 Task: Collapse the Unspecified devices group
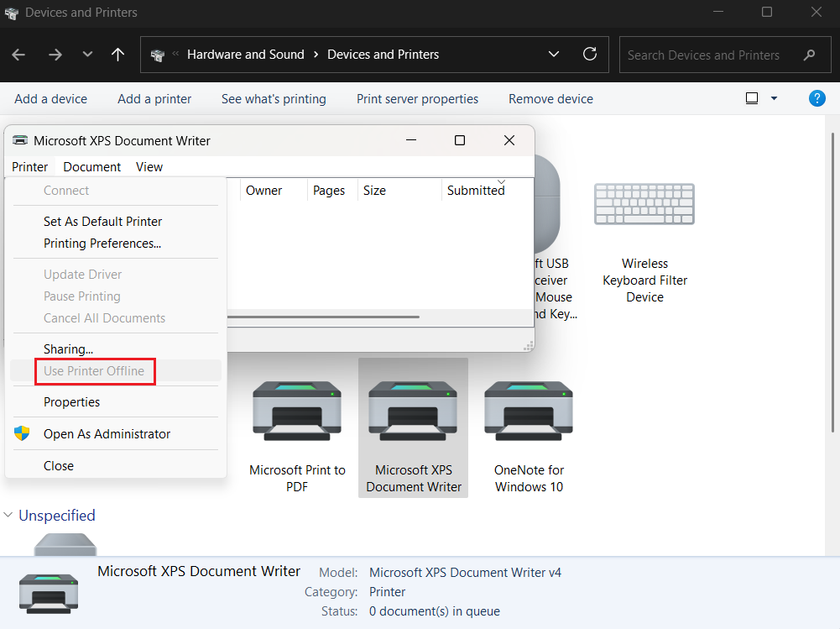pos(9,515)
